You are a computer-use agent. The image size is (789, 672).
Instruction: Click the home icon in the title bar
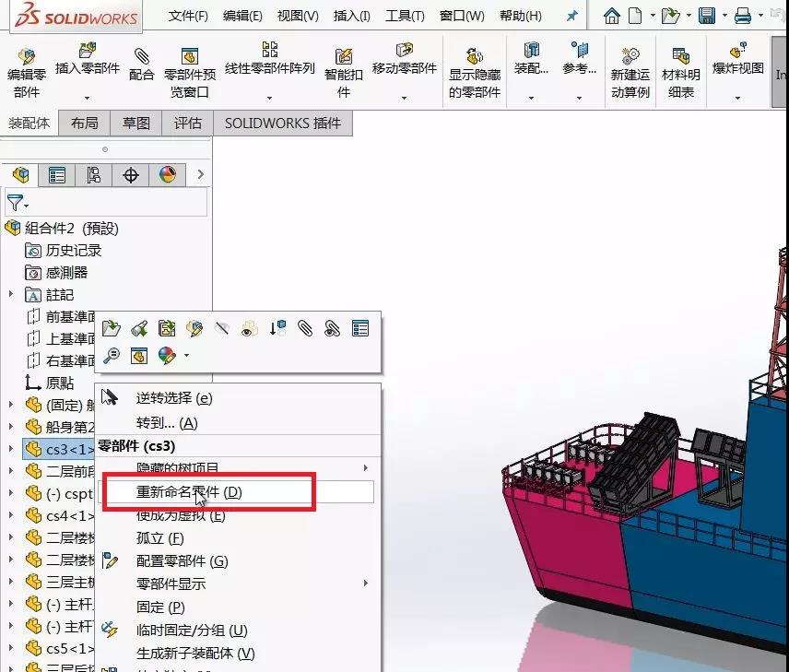coord(612,16)
